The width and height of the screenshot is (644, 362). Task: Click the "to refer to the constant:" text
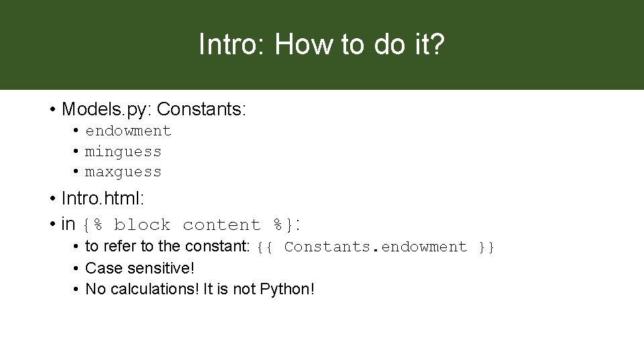click(x=168, y=247)
